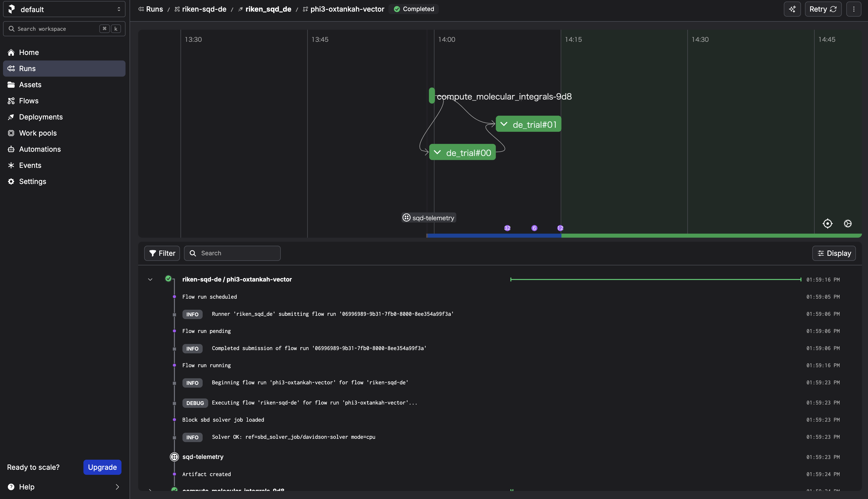Open the run graph settings gear
This screenshot has width=868, height=499.
point(847,224)
